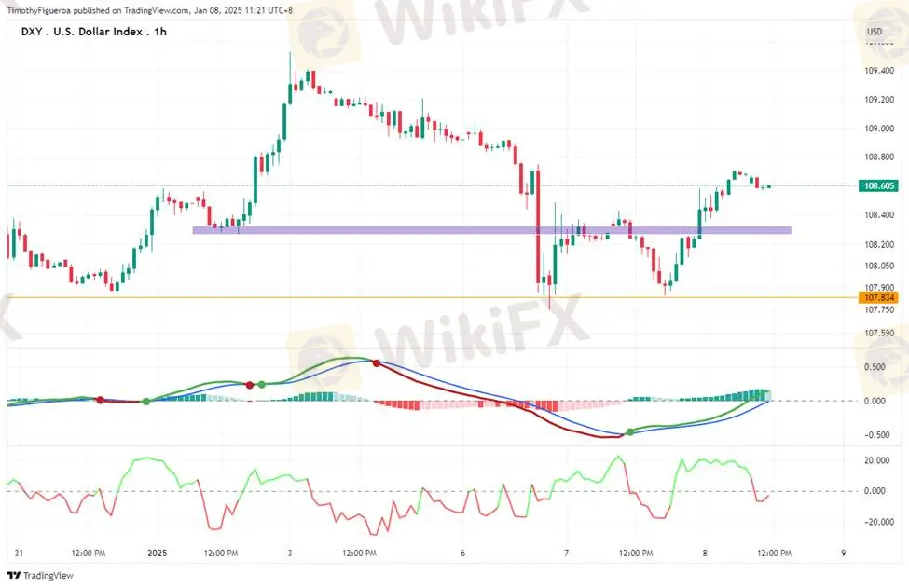Click the '31' date label on time axis
The height and width of the screenshot is (588, 909).
20,554
